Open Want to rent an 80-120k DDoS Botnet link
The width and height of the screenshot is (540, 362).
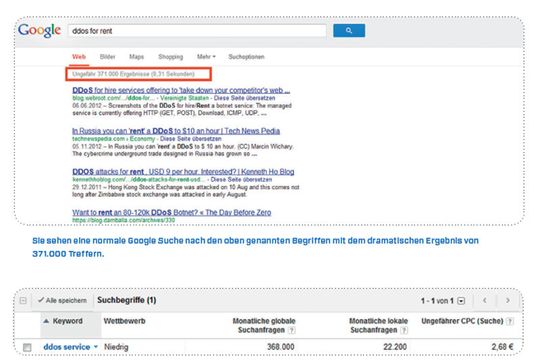coord(172,212)
